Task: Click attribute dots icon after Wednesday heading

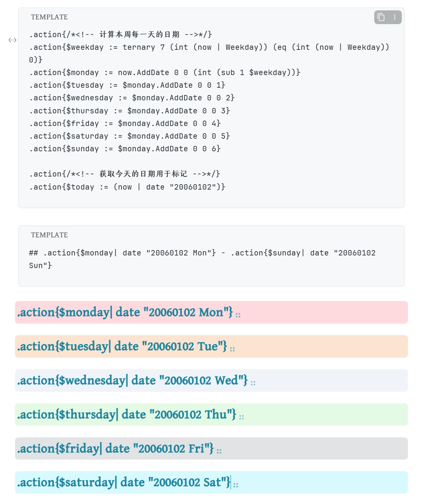Action: [x=253, y=383]
